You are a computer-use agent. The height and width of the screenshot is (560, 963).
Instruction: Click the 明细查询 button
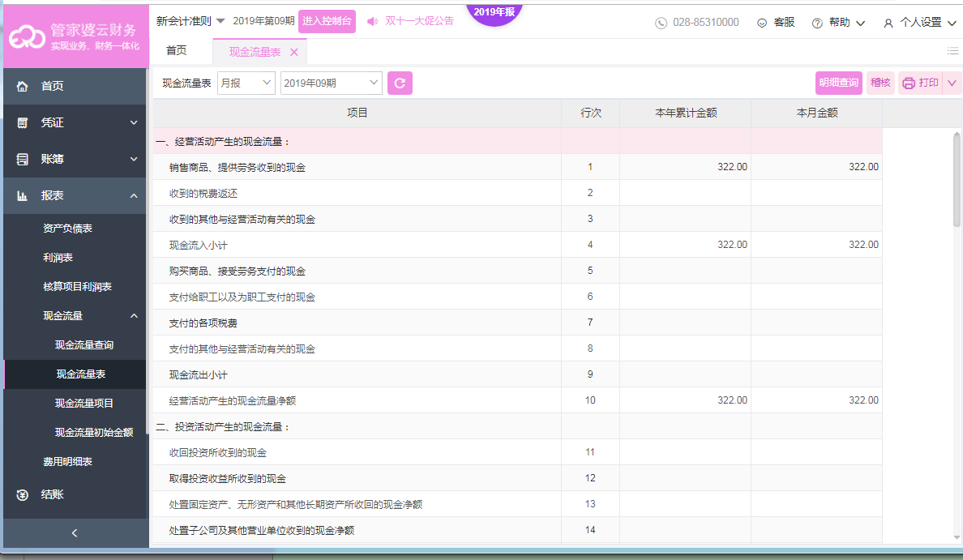pyautogui.click(x=839, y=83)
